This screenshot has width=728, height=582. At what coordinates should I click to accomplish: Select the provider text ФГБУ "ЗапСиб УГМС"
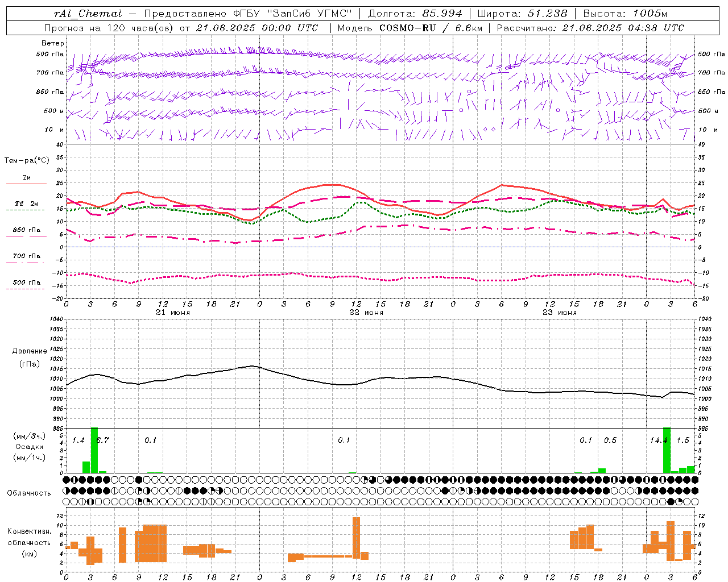point(293,14)
